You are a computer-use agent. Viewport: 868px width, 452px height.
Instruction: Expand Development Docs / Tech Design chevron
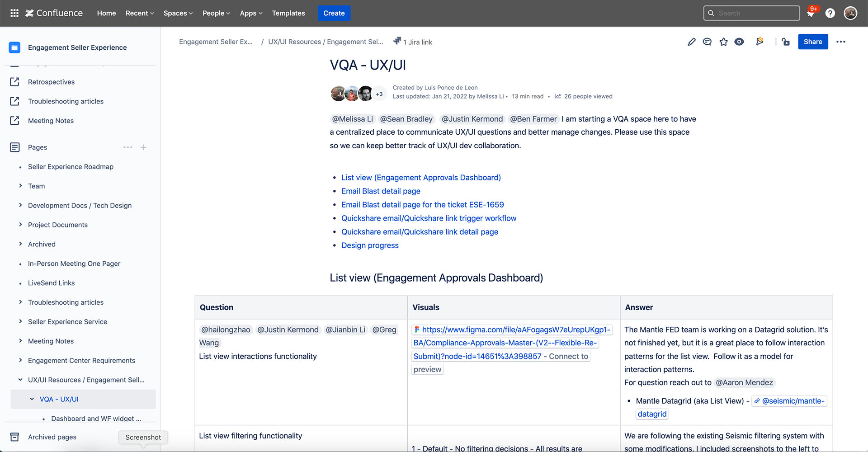click(20, 205)
